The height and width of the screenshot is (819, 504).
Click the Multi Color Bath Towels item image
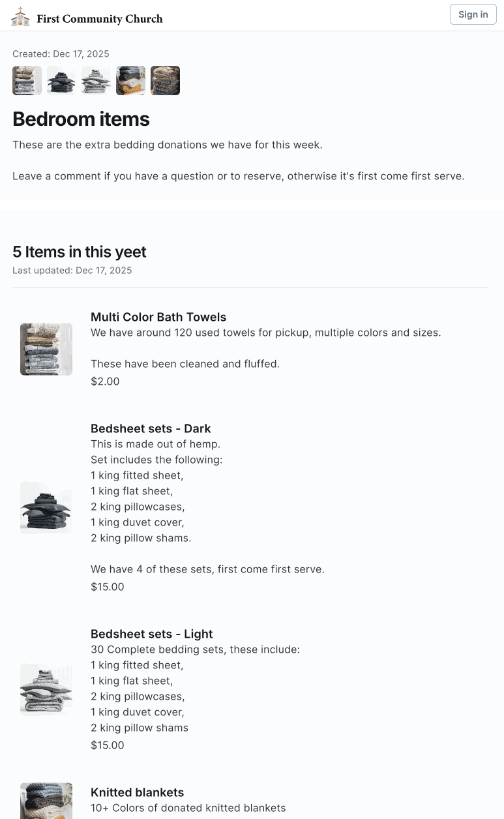click(x=46, y=349)
